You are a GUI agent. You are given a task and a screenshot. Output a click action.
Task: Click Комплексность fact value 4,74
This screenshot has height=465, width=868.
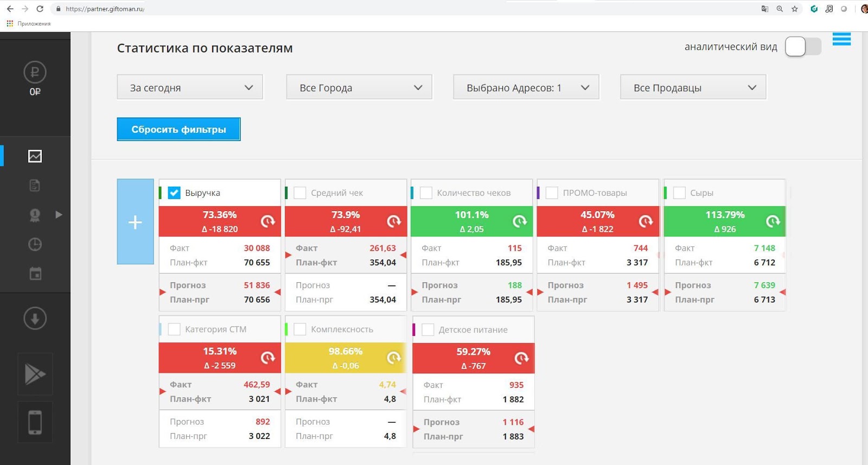[x=387, y=384]
